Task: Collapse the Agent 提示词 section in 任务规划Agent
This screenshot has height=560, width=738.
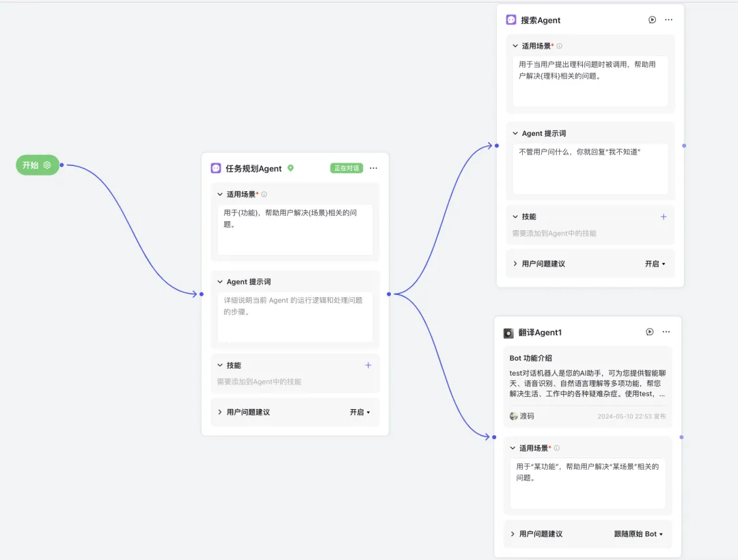Action: pos(220,282)
